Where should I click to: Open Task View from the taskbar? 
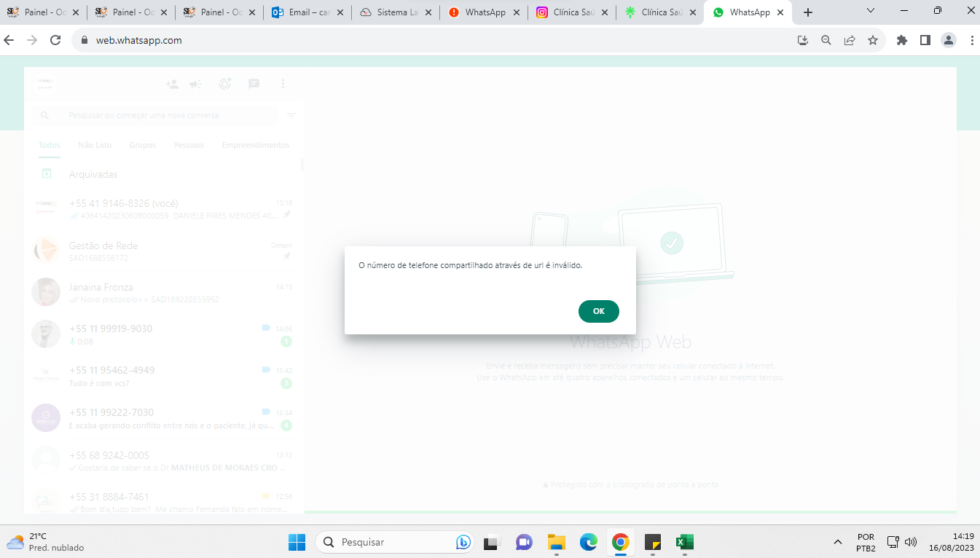click(x=492, y=542)
